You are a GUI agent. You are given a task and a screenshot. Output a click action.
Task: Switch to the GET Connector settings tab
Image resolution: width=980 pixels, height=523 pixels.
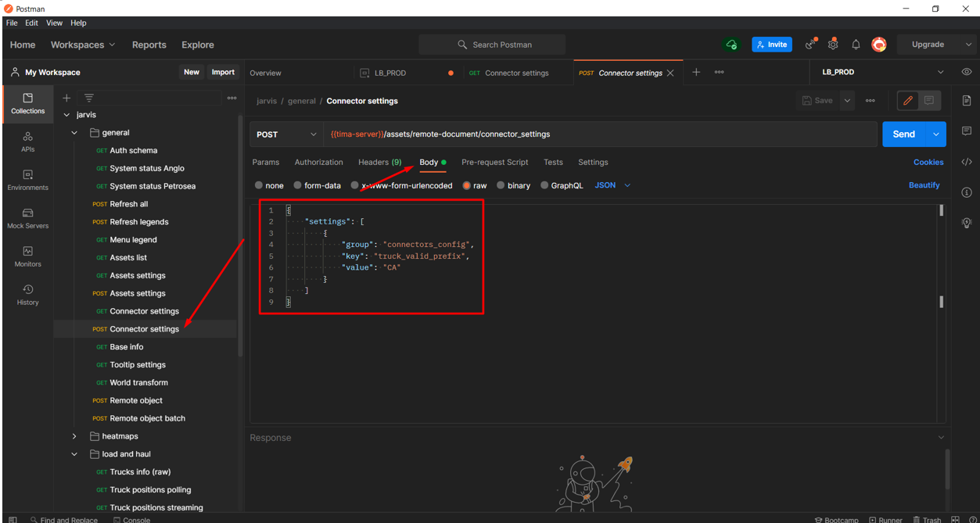click(516, 73)
